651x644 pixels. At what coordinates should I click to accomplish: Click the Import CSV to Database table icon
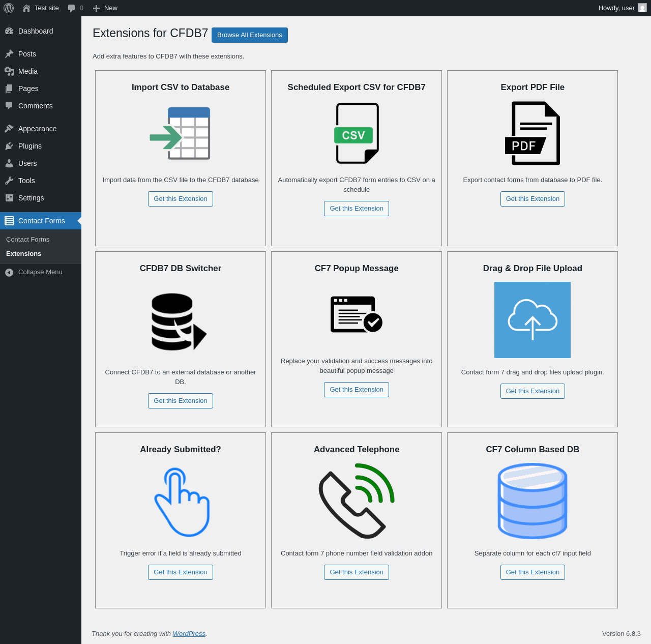click(181, 133)
